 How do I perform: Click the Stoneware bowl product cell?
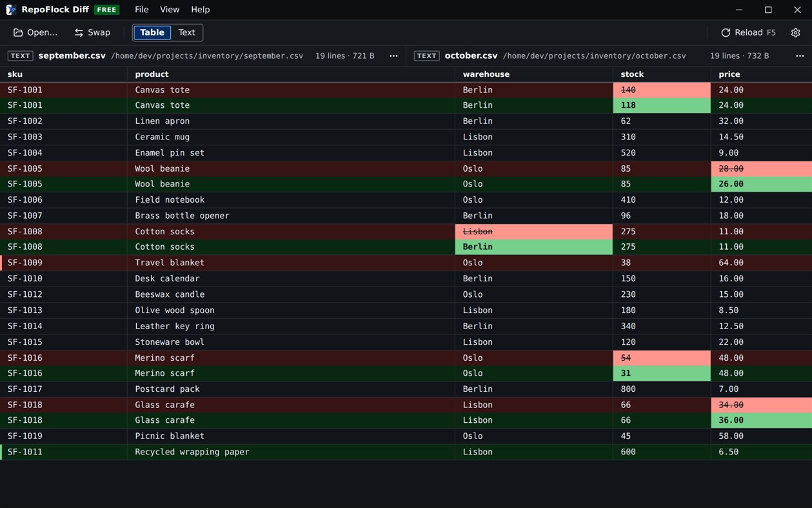pos(291,342)
